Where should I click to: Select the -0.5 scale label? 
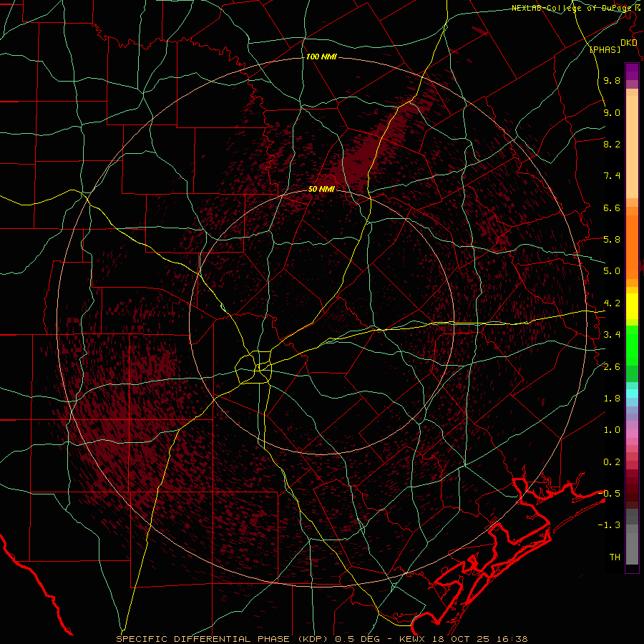pos(609,494)
